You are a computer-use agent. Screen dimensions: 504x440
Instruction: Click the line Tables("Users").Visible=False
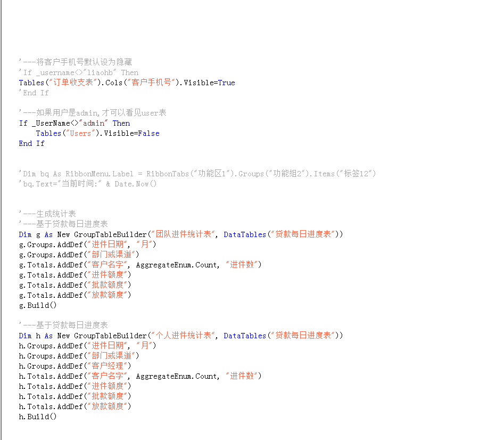click(98, 134)
